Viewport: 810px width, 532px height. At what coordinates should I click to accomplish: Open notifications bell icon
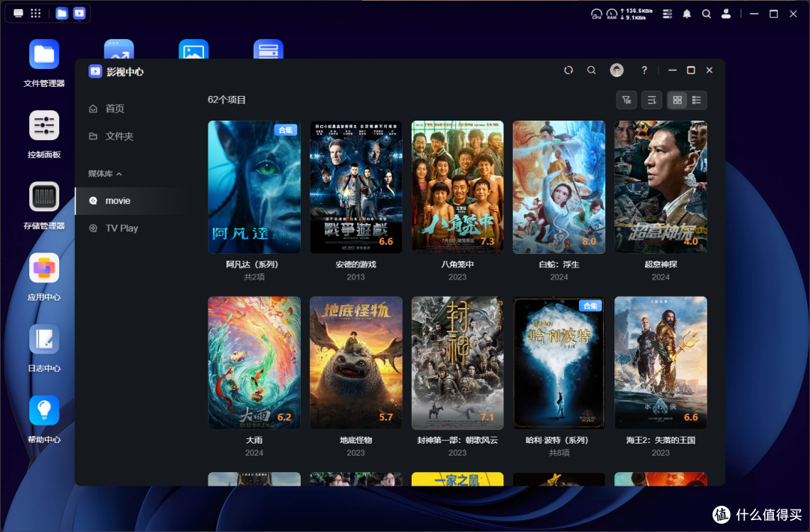click(x=686, y=14)
